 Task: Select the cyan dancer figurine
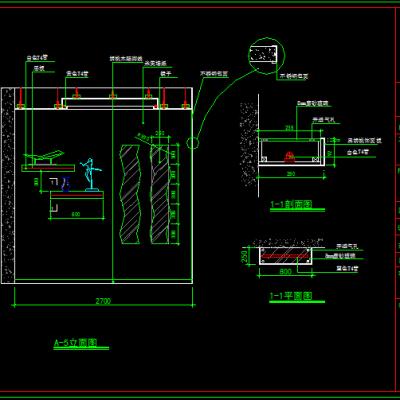(x=91, y=174)
